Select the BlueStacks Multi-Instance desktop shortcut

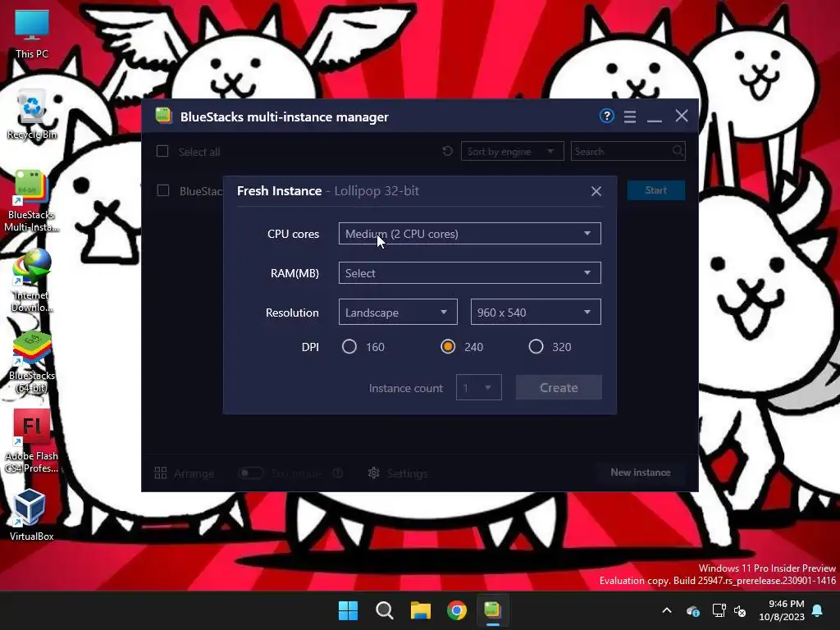[x=32, y=202]
